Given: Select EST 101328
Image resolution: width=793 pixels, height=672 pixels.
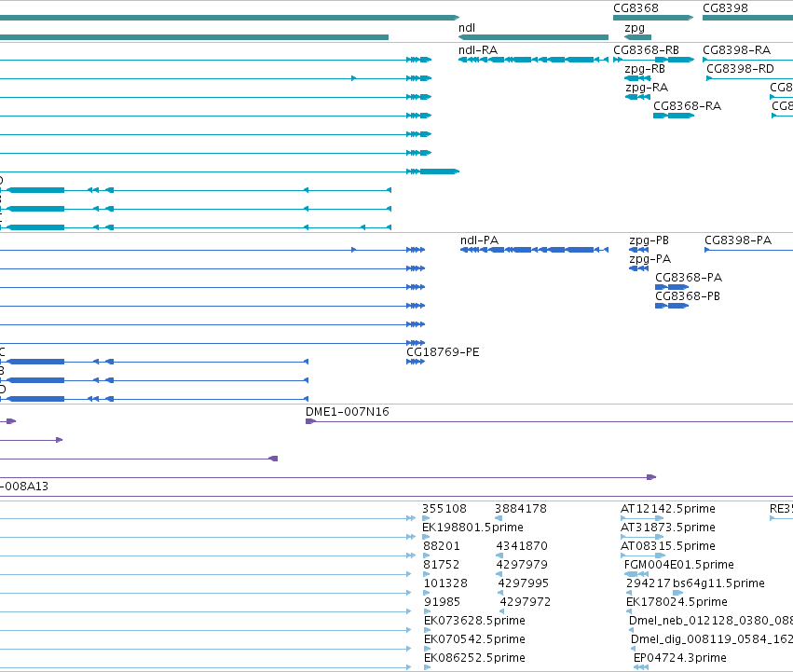Looking at the screenshot, I should point(427,593).
